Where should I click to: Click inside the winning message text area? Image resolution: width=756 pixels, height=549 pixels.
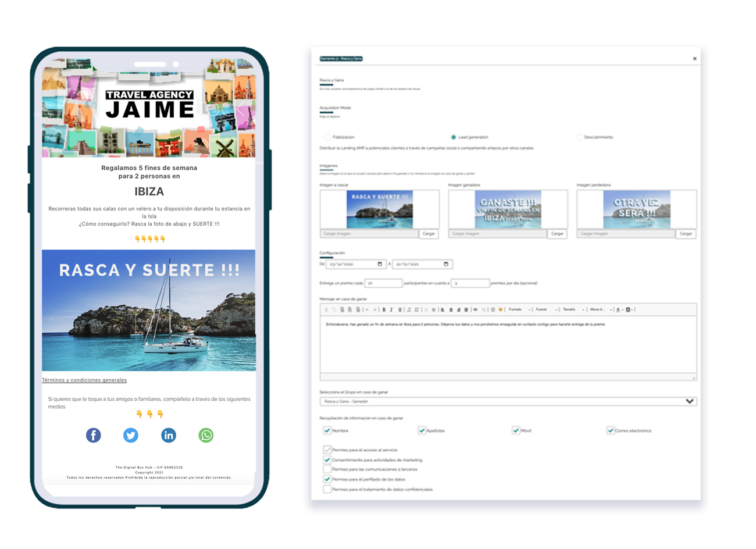[x=508, y=344]
